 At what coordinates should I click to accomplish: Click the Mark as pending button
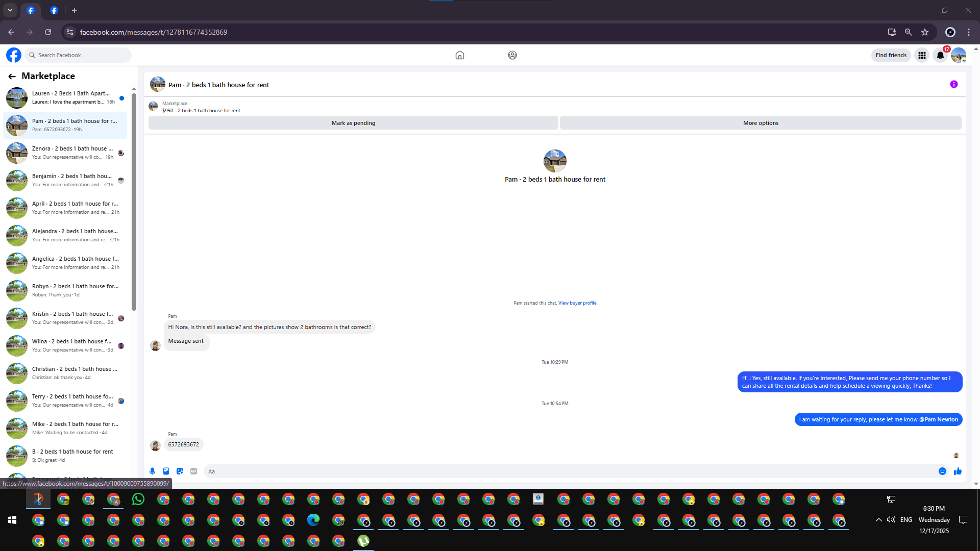click(x=353, y=123)
